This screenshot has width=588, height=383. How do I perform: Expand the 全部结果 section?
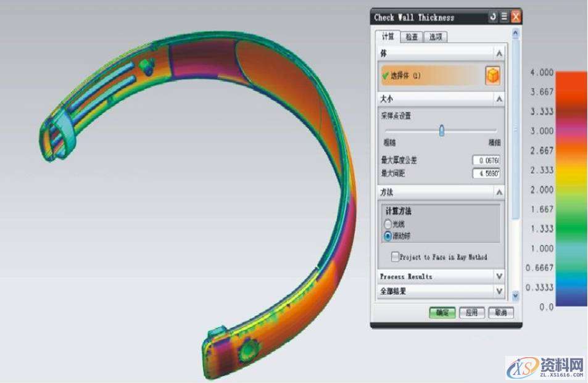click(x=499, y=290)
